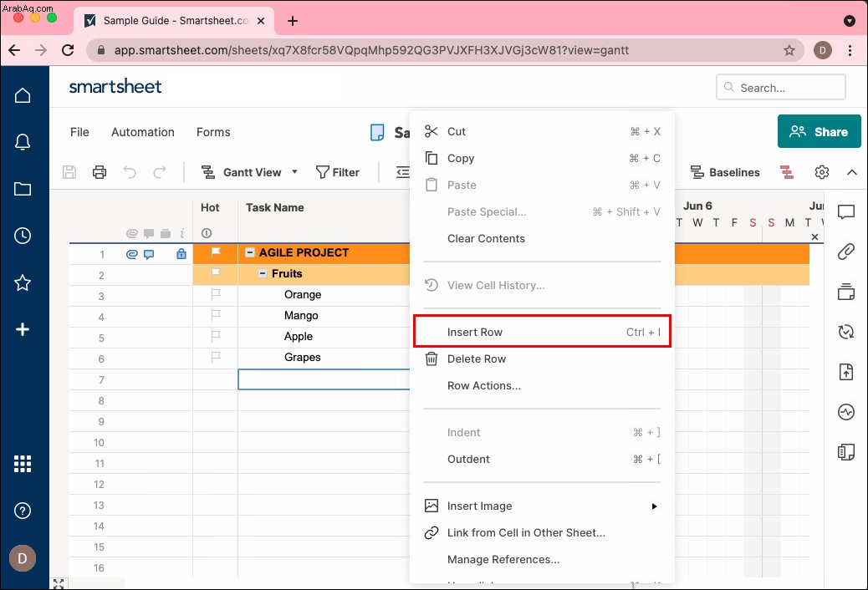Open the Home icon in left sidebar
868x590 pixels.
[x=22, y=95]
